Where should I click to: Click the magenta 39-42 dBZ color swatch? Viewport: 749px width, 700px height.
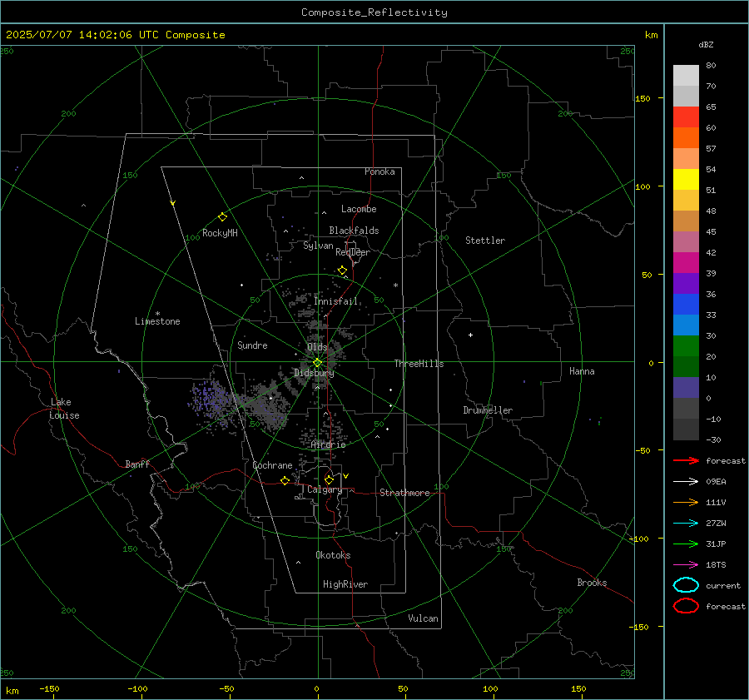(686, 263)
